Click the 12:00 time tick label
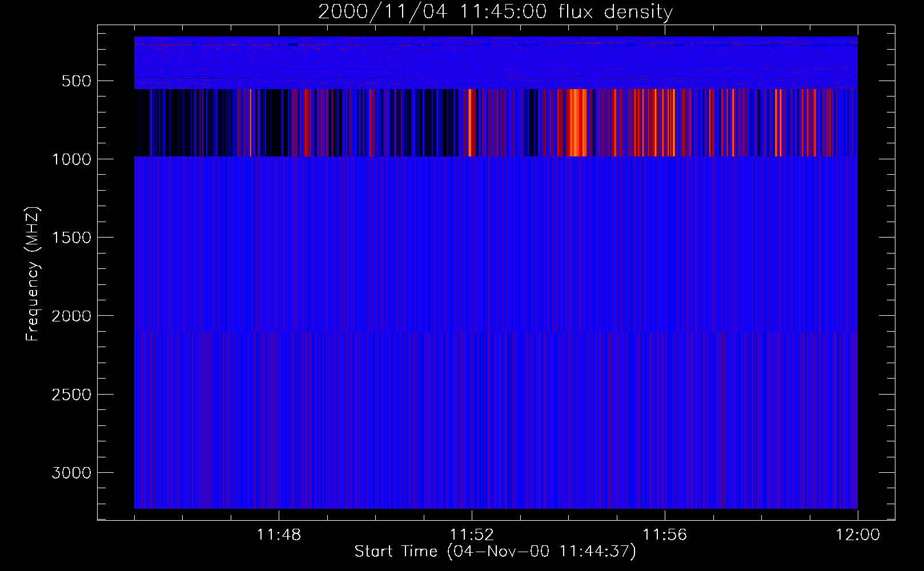Viewport: 924px width, 571px height. [x=858, y=535]
